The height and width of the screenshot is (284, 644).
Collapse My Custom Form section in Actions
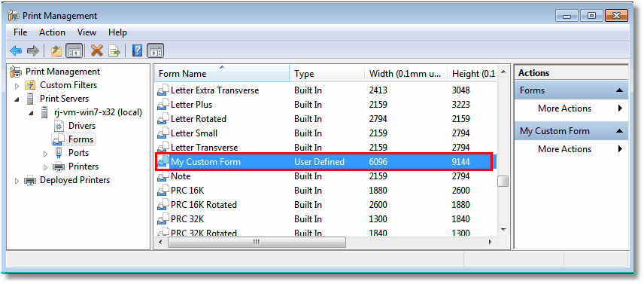619,131
